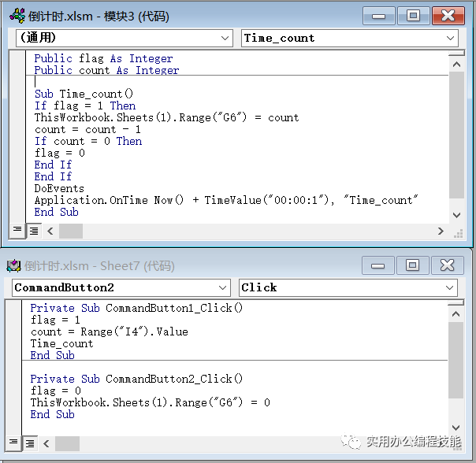
Task: Click the line "Public flag As Integer"
Action: tap(103, 58)
